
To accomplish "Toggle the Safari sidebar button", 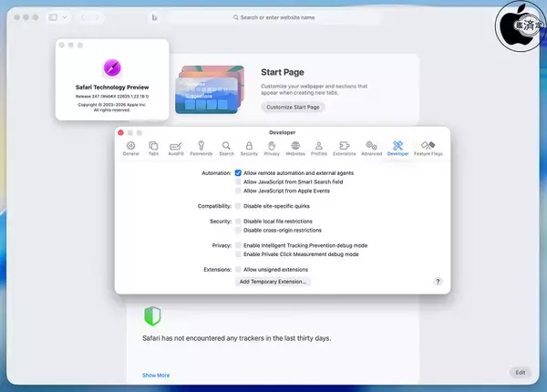I will click(53, 17).
